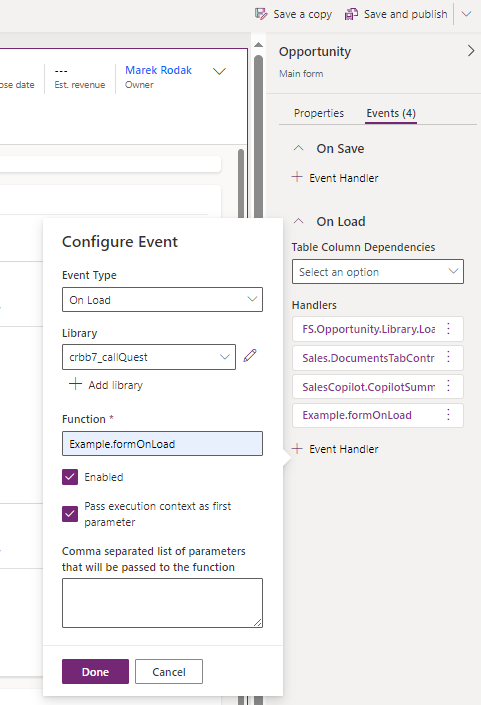The width and height of the screenshot is (481, 705).
Task: Click the Opportunity pane title
Action: click(315, 52)
